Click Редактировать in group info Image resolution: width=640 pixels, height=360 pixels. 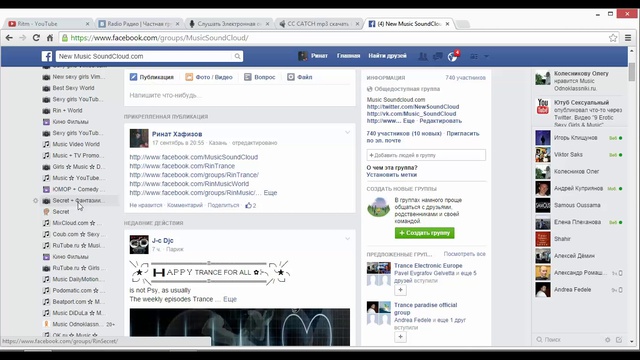coord(441,121)
